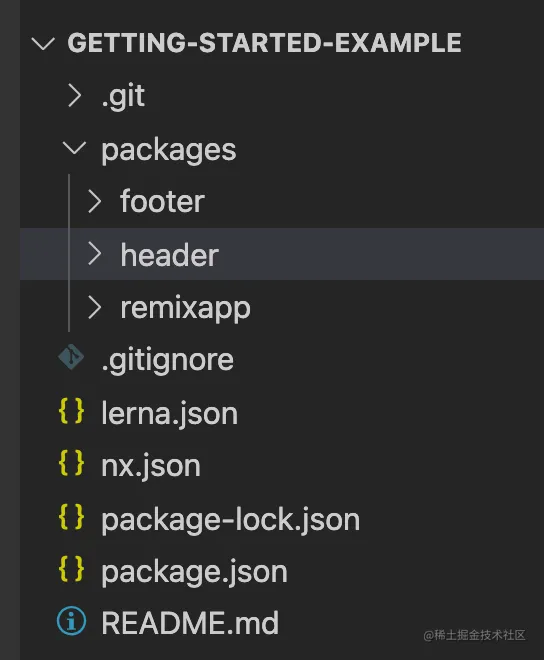Open the lerna.json file
This screenshot has height=660, width=544.
click(169, 413)
